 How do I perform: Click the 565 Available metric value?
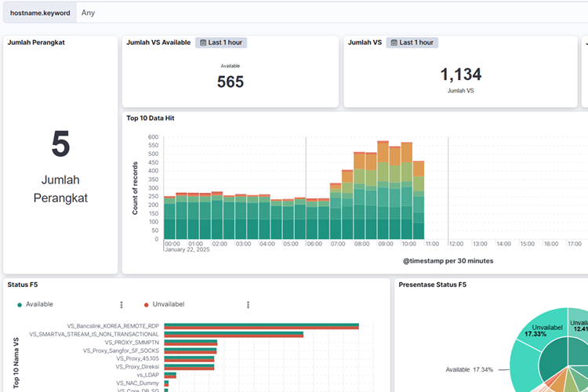click(230, 82)
